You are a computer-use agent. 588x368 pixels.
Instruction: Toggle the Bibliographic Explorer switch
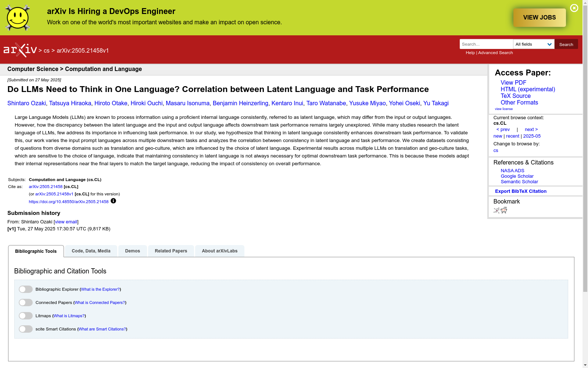(x=26, y=289)
